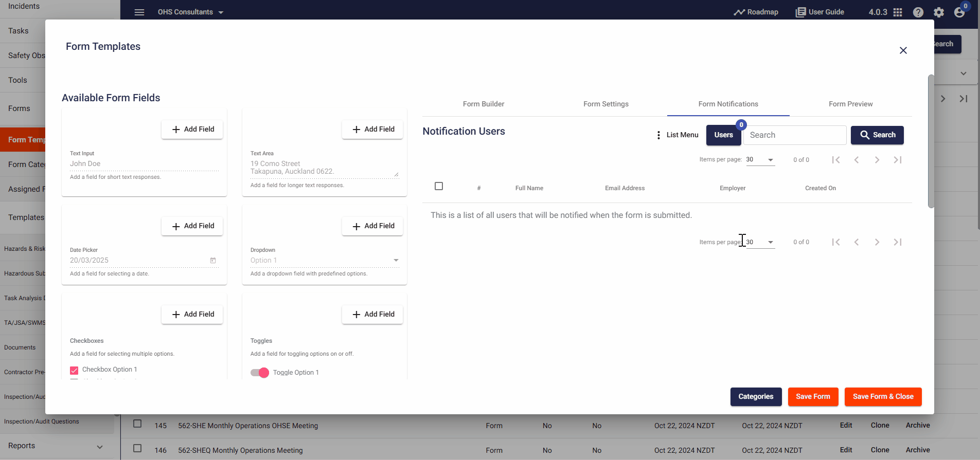980x460 pixels.
Task: Sort by Email Address column header
Action: click(625, 188)
